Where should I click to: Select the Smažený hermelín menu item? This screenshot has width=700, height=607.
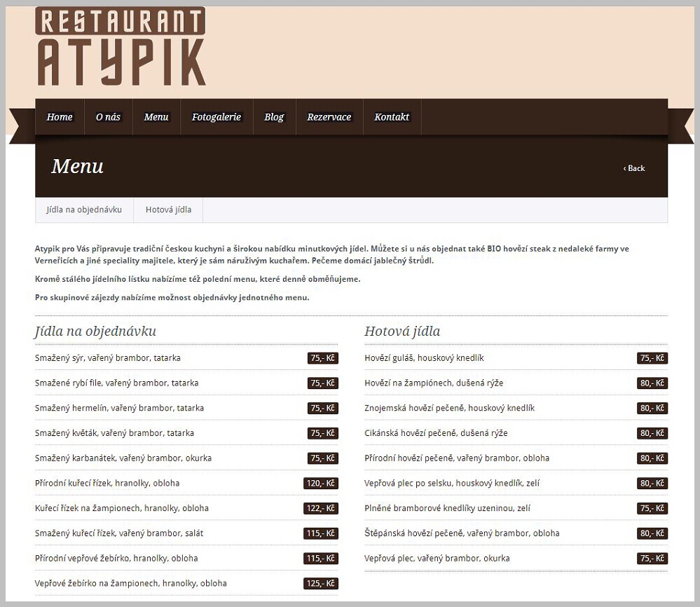[119, 408]
